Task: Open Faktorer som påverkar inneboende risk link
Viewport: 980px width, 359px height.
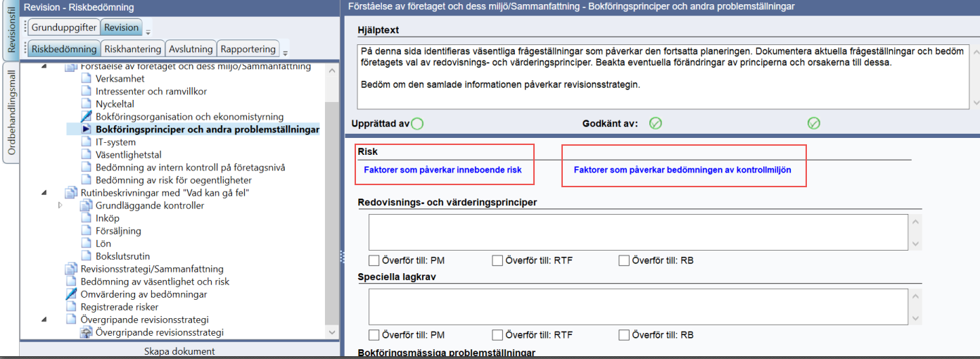Action: click(443, 170)
